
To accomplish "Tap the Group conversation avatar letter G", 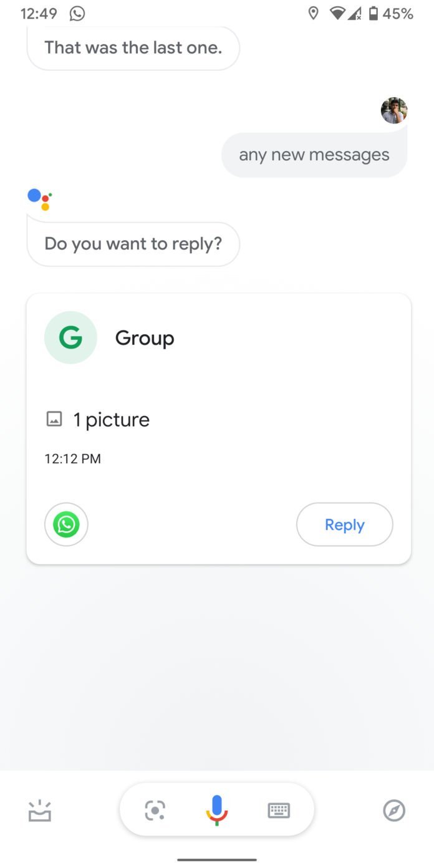I will 70,337.
